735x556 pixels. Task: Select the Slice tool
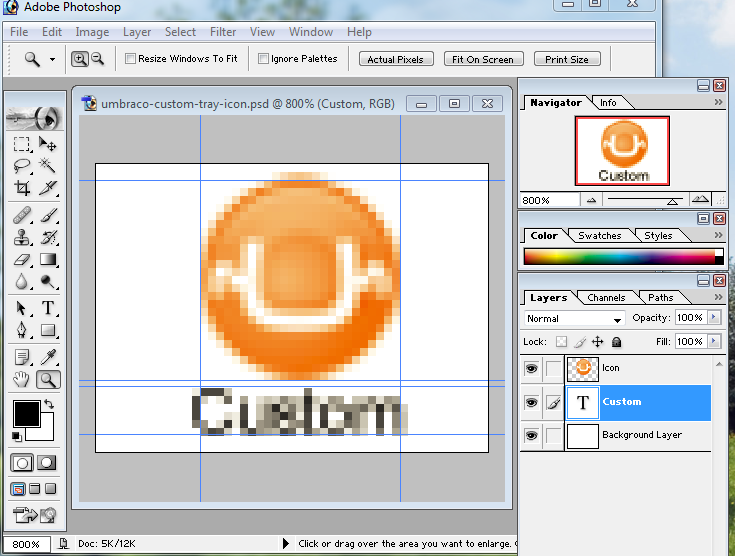click(47, 188)
